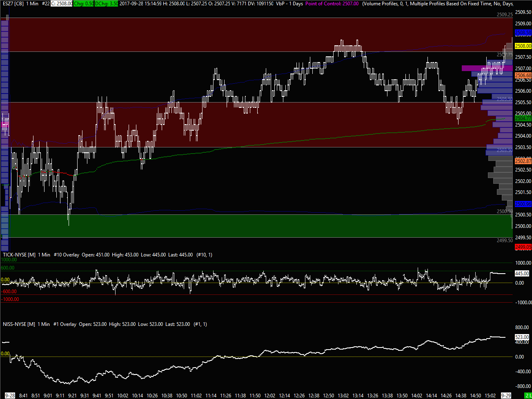Click the yellow 0.00 label in NISS panel
This screenshot has height=399, width=532.
point(5,354)
